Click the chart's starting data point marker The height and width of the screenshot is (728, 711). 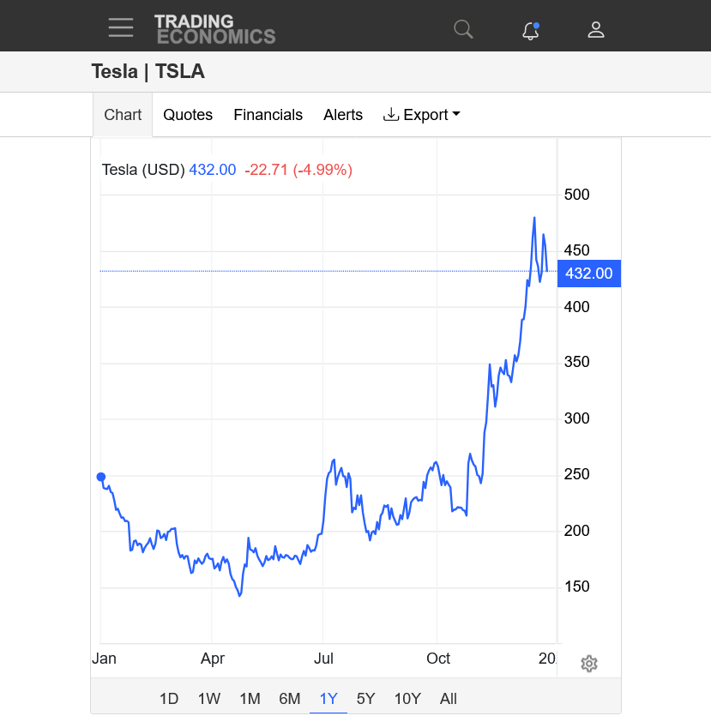pos(101,478)
